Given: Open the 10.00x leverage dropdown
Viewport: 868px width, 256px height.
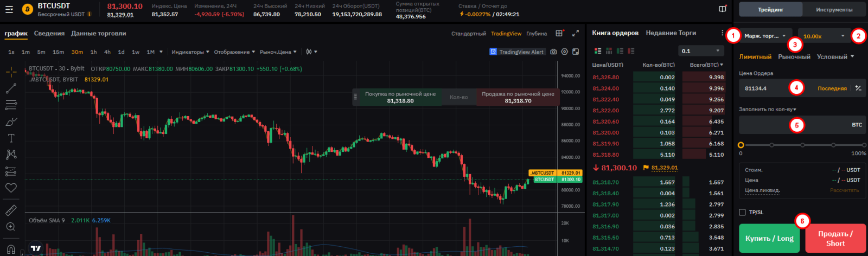Looking at the screenshot, I should (824, 36).
